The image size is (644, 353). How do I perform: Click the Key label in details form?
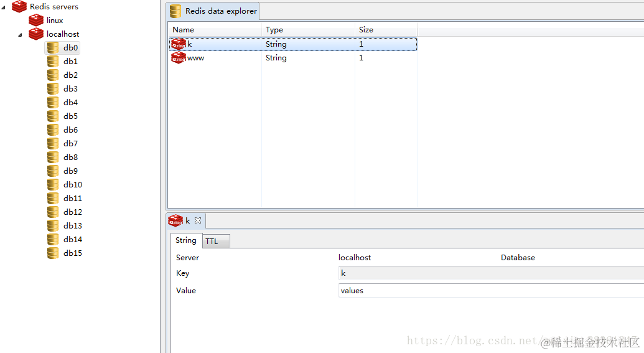click(x=182, y=273)
